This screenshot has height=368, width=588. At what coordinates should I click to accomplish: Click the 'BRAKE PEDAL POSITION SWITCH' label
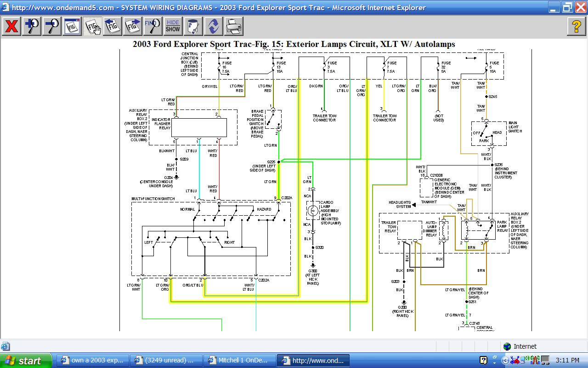click(257, 124)
